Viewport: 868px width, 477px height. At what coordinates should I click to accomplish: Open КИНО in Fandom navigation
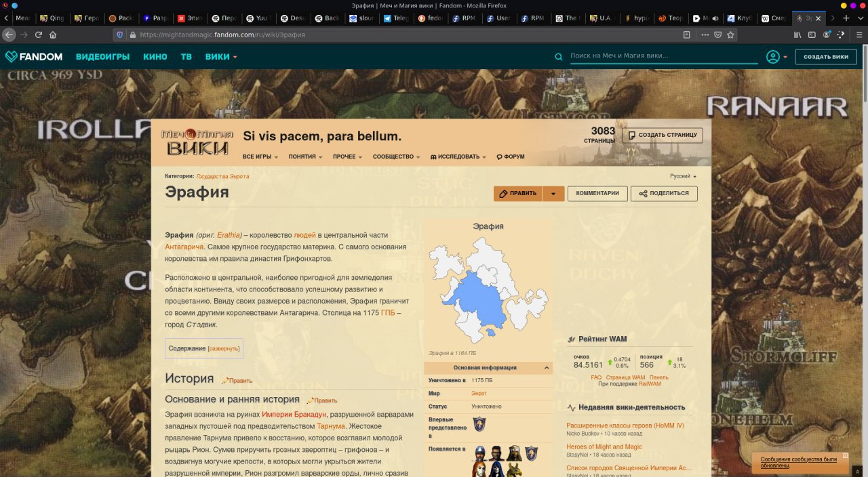[155, 57]
